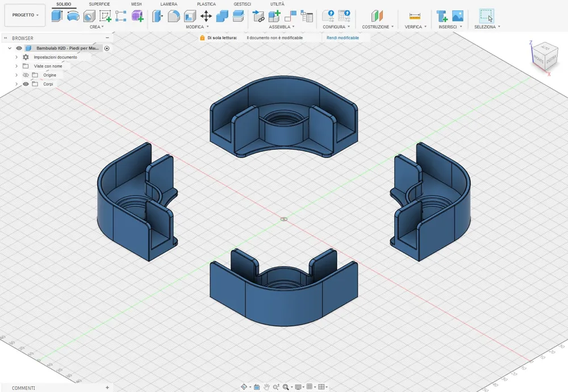Select the Shell tool icon
This screenshot has height=392, width=568.
tap(190, 16)
